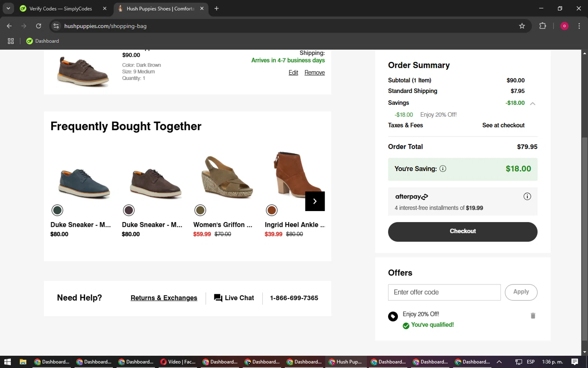The height and width of the screenshot is (368, 588).
Task: Open the Dashboard bookmark
Action: 43,41
